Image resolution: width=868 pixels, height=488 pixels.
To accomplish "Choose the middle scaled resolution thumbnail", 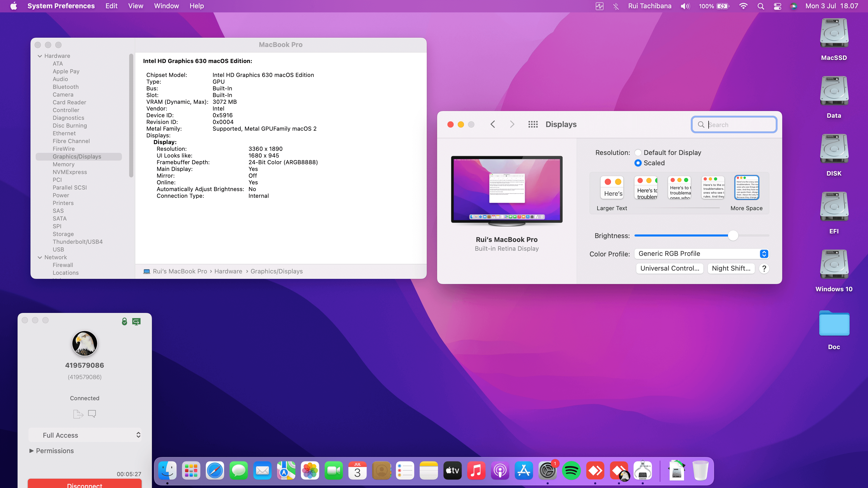I will point(679,187).
